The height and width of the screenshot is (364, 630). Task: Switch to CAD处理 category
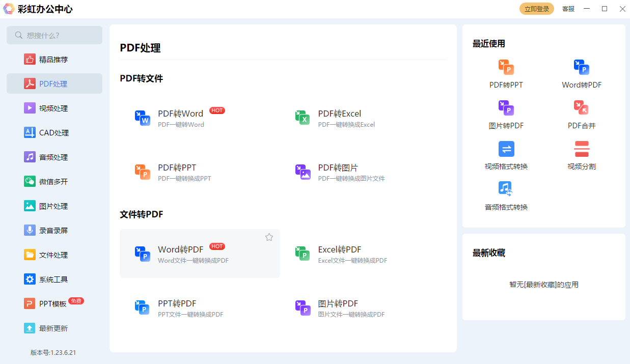(54, 132)
